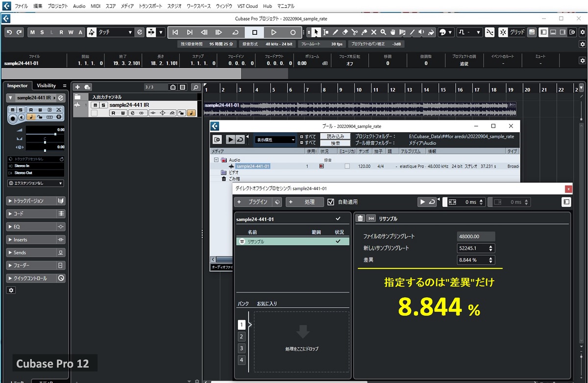Toggle the 自動適用 checkbox

pos(331,202)
